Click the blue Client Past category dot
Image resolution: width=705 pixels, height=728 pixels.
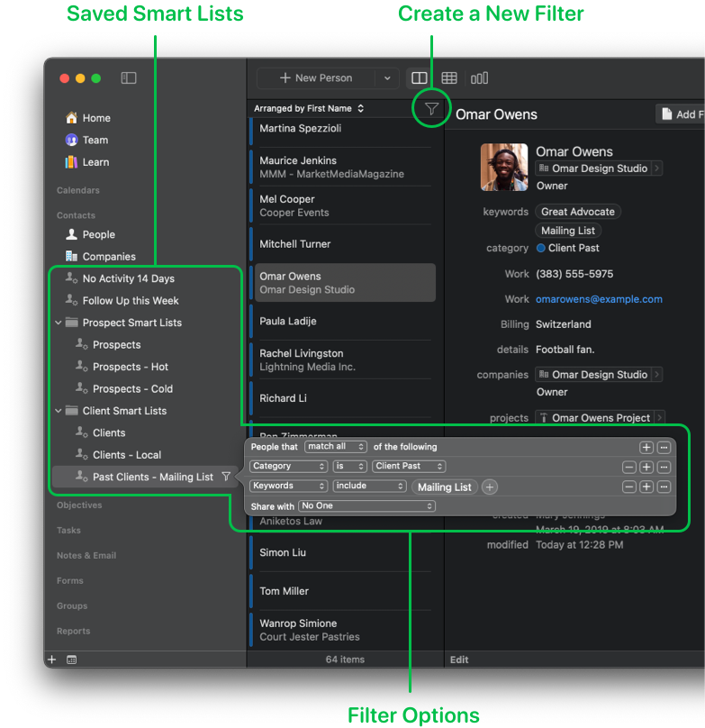point(541,248)
